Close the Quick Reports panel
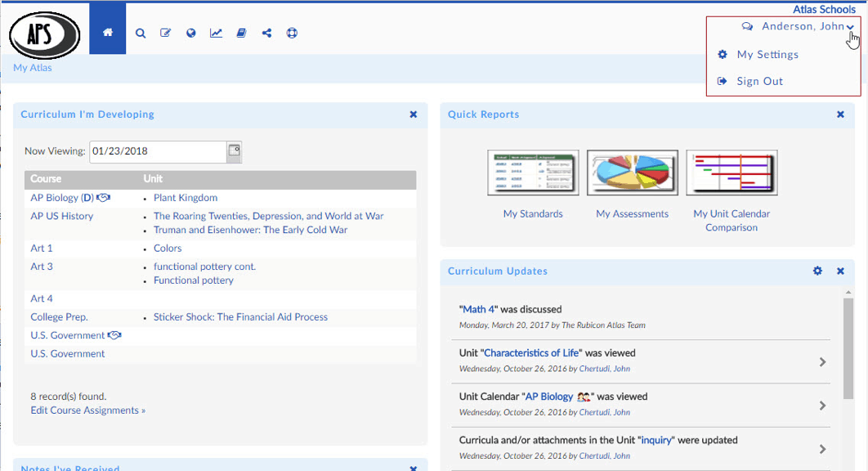The image size is (868, 471). pyautogui.click(x=840, y=114)
